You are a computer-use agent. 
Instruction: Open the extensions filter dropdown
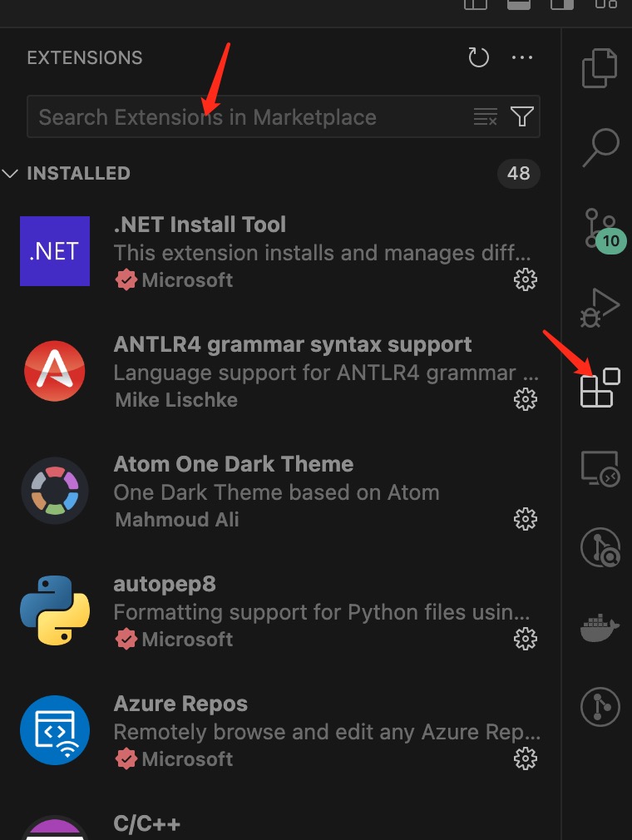522,116
